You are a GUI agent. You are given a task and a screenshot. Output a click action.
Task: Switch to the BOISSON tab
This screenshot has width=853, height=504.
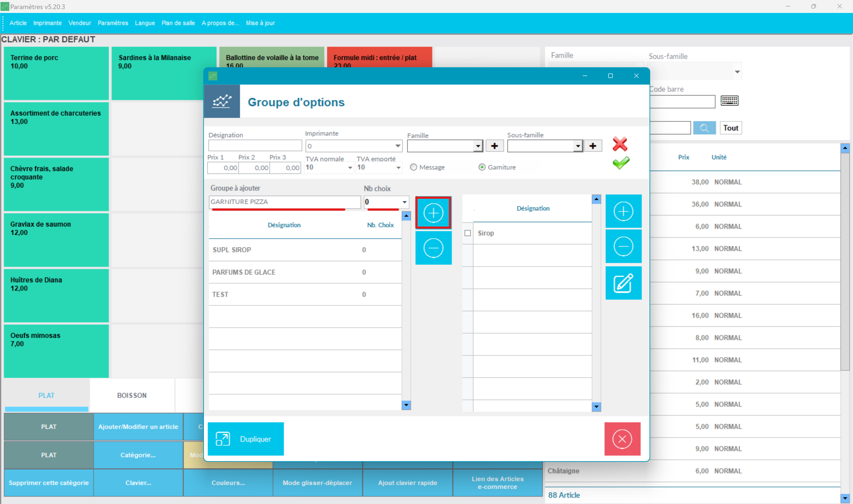tap(132, 395)
